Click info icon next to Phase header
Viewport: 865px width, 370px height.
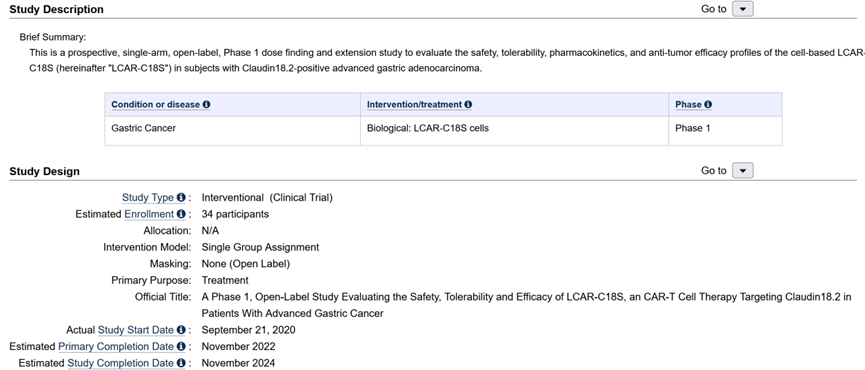[x=708, y=104]
